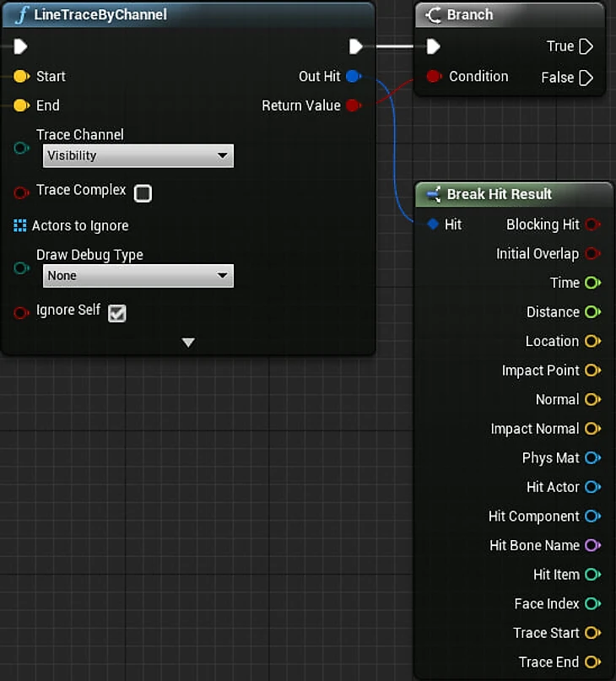Select the Start vector input pin
This screenshot has width=616, height=681.
(21, 77)
